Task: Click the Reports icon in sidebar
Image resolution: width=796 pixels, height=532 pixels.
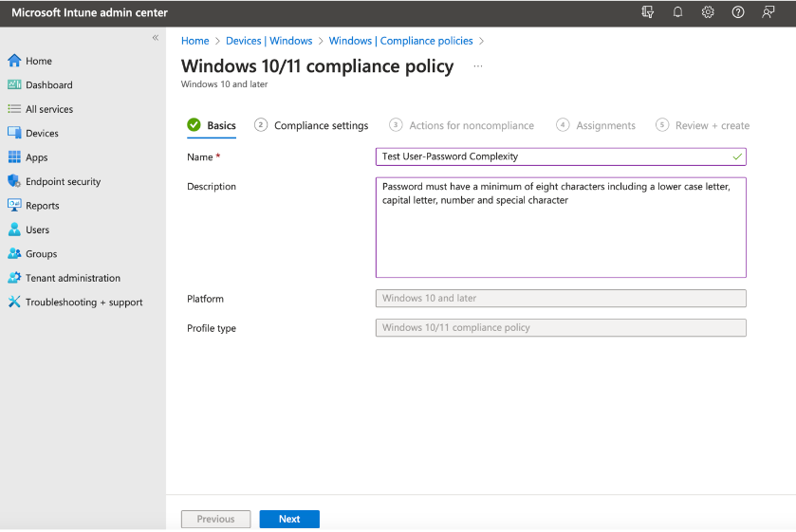Action: coord(14,205)
